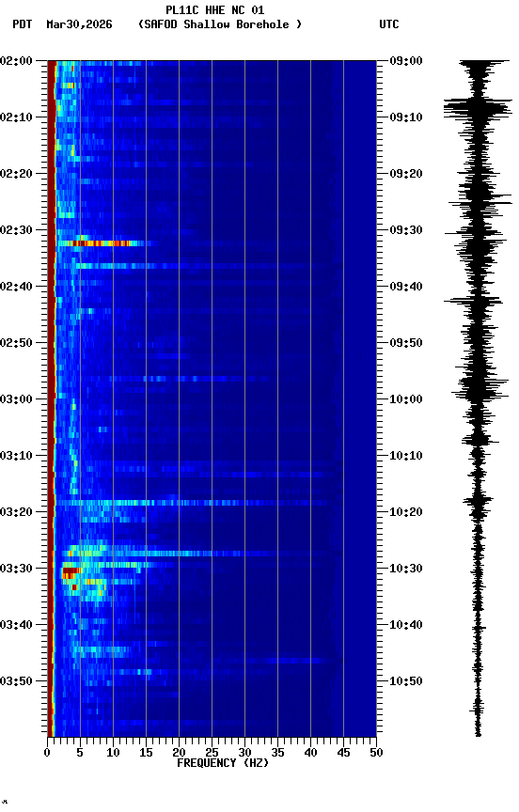The height and width of the screenshot is (812, 519).
Task: Click the 09:40 UTC time label
Action: click(x=406, y=287)
